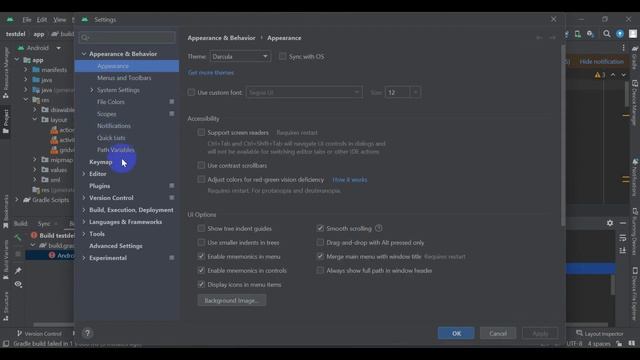640x360 pixels.
Task: Expand Build, Execution, Deployment section
Action: (84, 210)
